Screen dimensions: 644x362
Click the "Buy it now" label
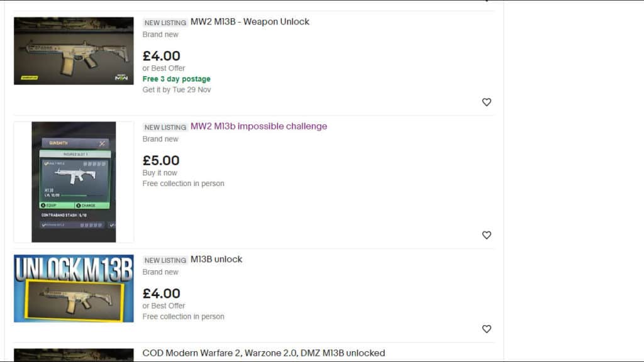[160, 173]
